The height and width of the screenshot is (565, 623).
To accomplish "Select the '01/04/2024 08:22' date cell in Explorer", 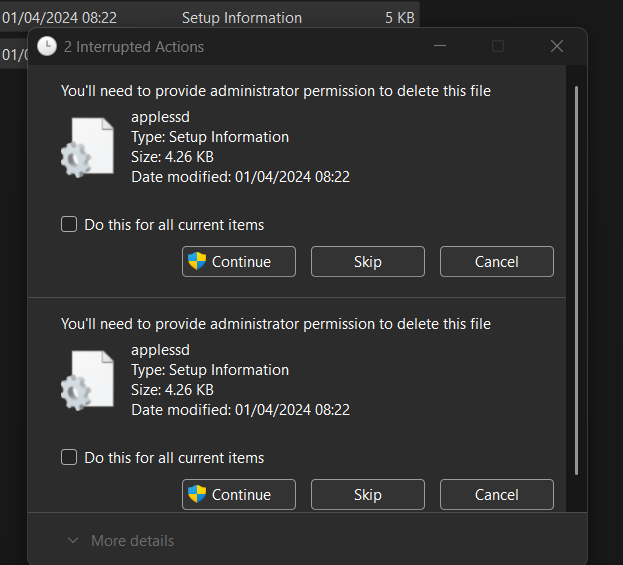I will point(59,18).
